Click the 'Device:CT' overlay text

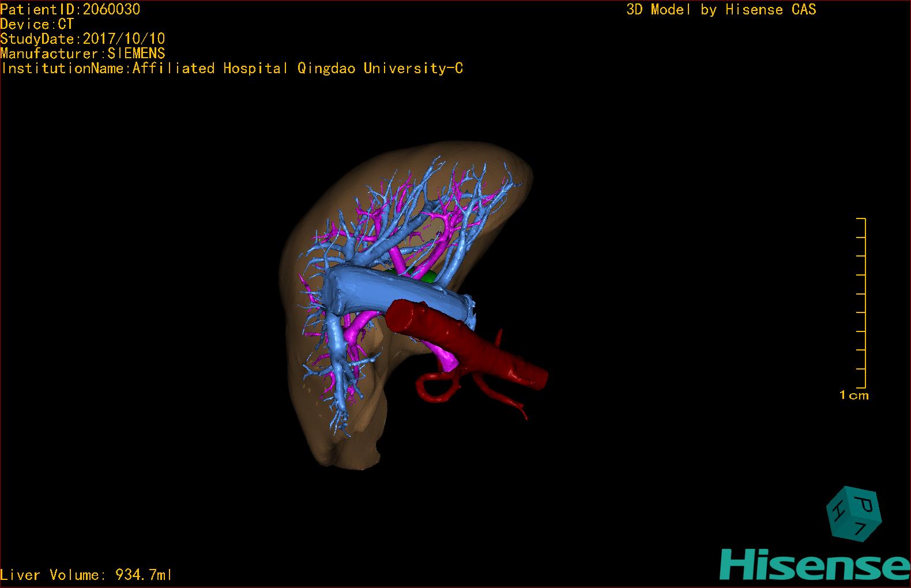pos(37,24)
